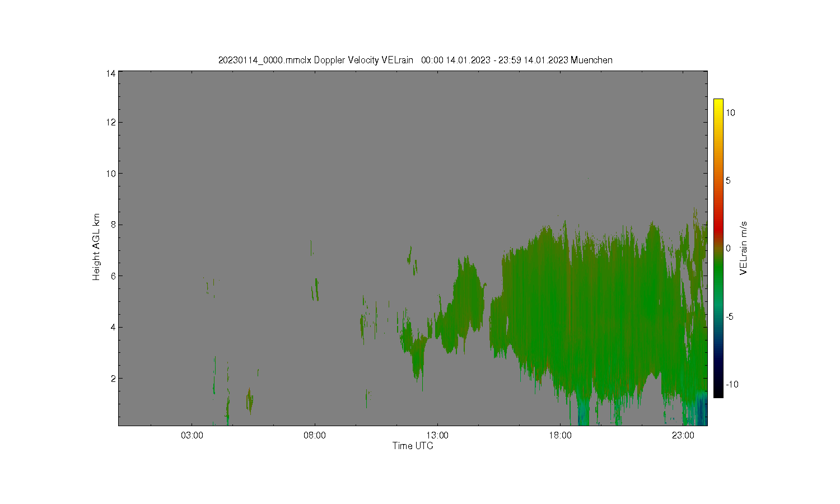Click the 'Time UTC' axis label
The image size is (840, 504).
413,446
